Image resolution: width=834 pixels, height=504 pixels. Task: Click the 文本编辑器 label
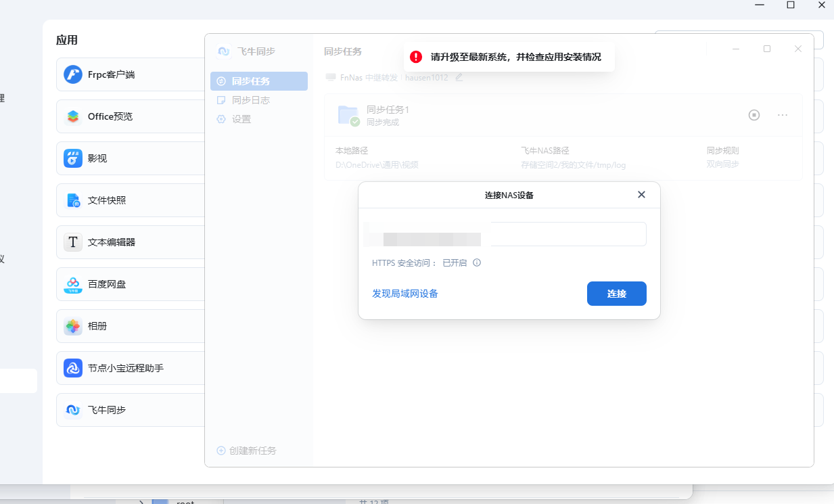point(112,242)
